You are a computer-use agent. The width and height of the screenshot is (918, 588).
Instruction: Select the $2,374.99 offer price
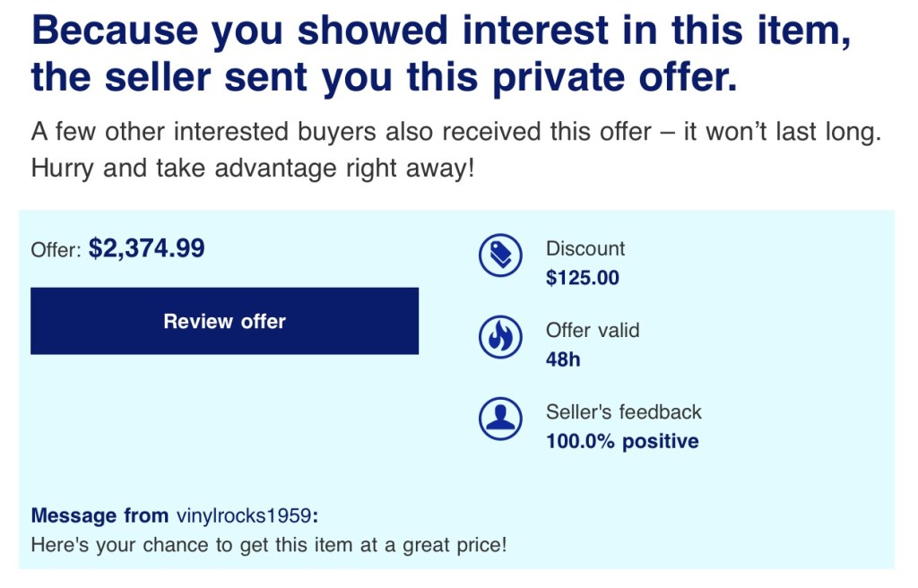click(147, 248)
